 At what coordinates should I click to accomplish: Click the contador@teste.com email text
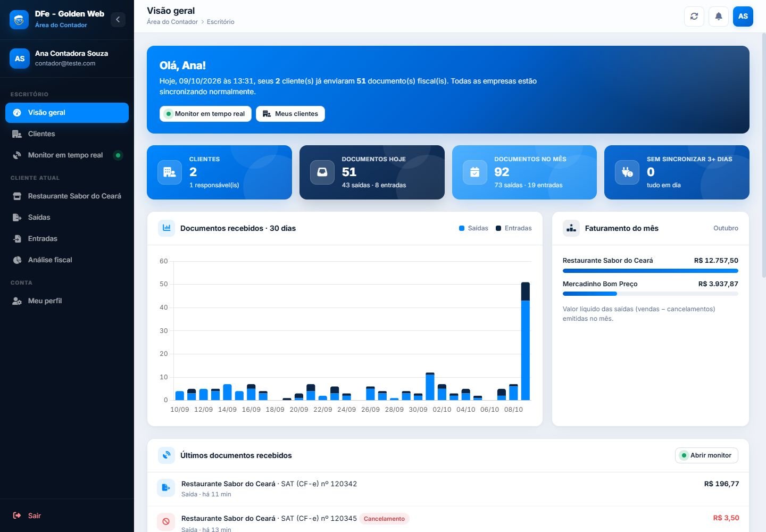tap(65, 63)
